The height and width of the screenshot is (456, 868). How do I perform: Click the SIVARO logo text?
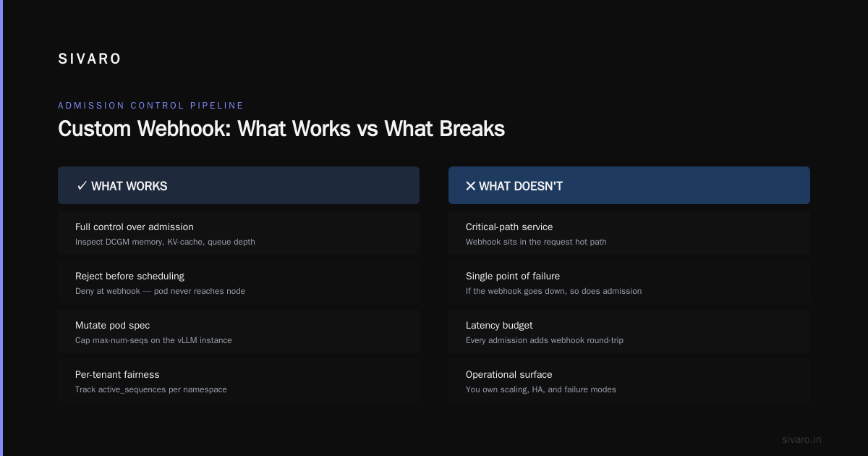tap(90, 59)
